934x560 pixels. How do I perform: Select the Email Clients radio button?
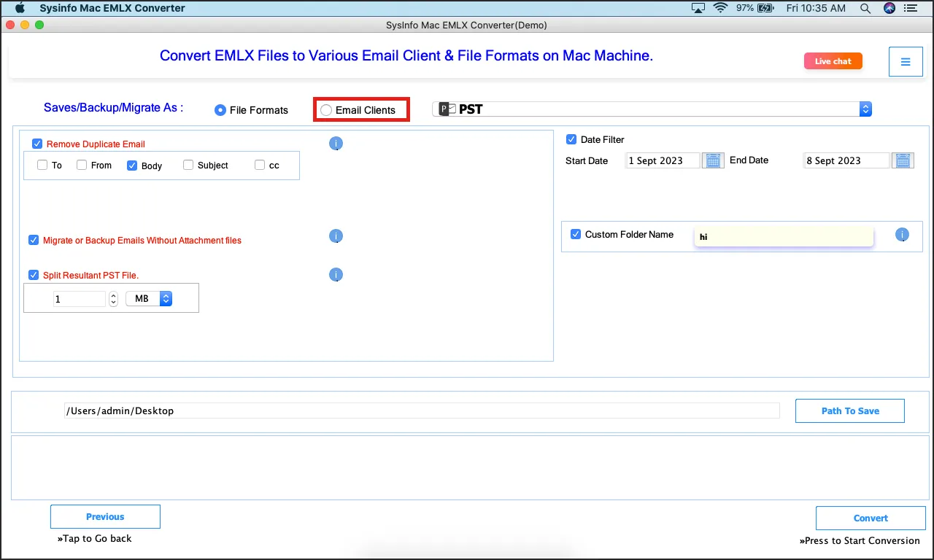click(x=326, y=110)
